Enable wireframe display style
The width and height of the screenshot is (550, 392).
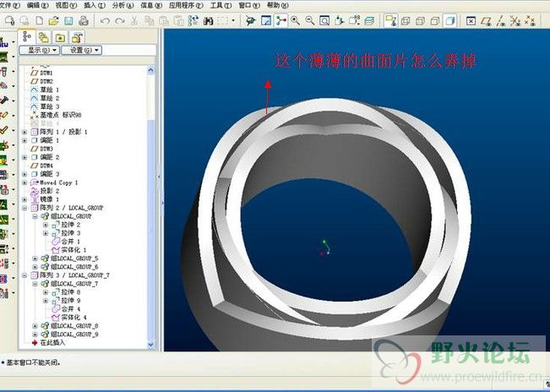406,21
